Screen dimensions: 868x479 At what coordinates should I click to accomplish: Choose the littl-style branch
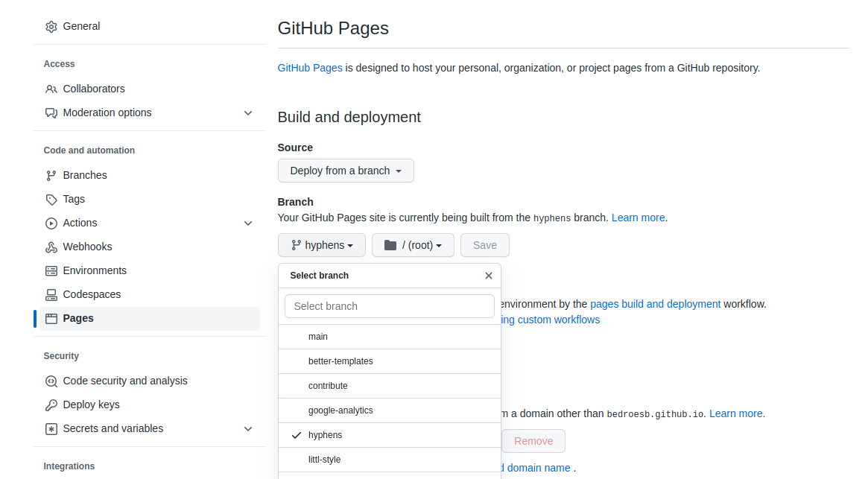coord(390,460)
